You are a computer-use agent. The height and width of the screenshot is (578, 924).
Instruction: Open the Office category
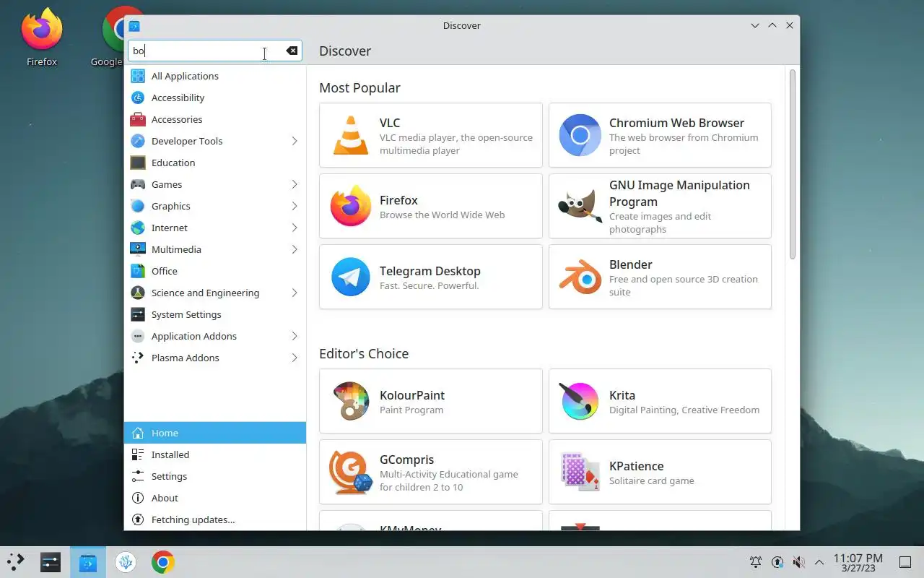click(215, 271)
